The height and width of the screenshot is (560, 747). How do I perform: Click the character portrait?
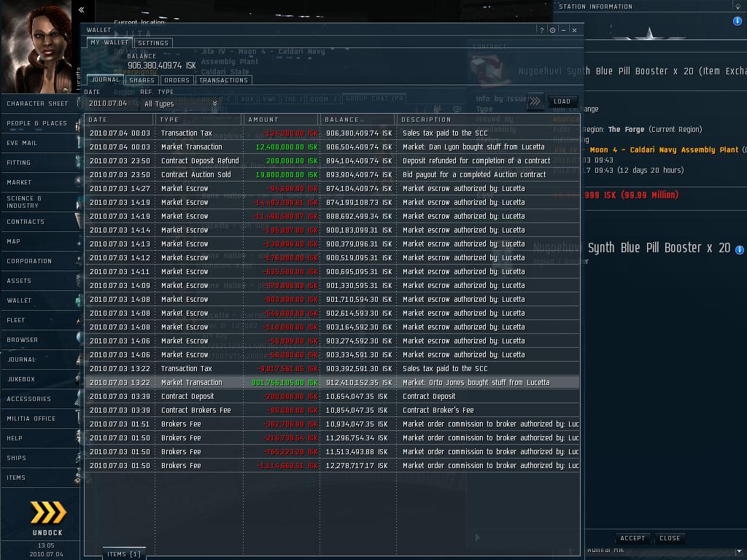tap(36, 46)
